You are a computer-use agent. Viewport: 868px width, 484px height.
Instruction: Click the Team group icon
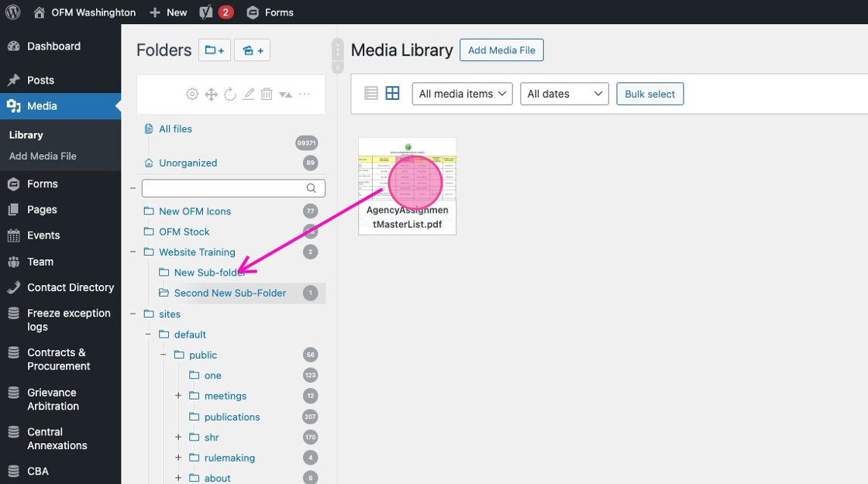pos(14,262)
